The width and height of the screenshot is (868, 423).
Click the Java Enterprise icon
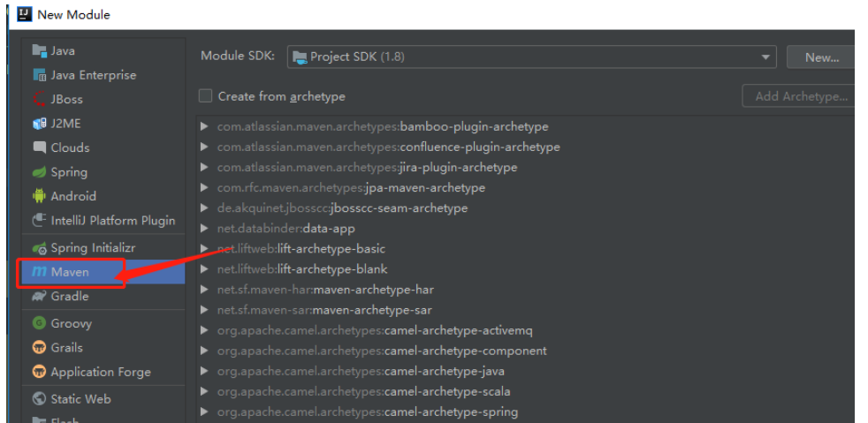click(39, 75)
